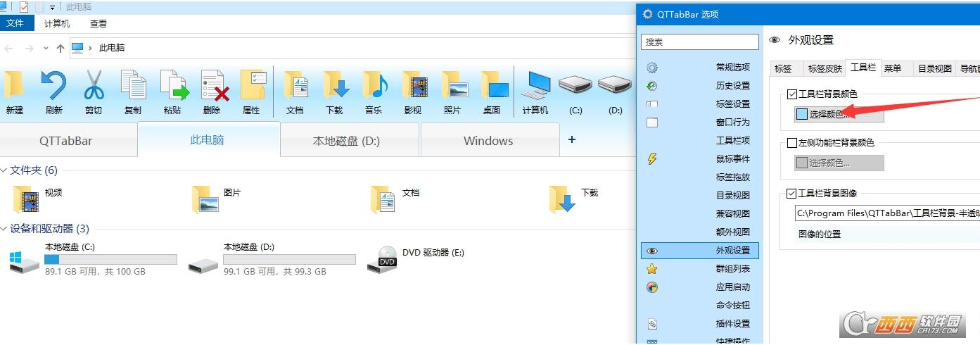Select 窗口行为 in options sidebar
The width and height of the screenshot is (980, 345).
(700, 123)
